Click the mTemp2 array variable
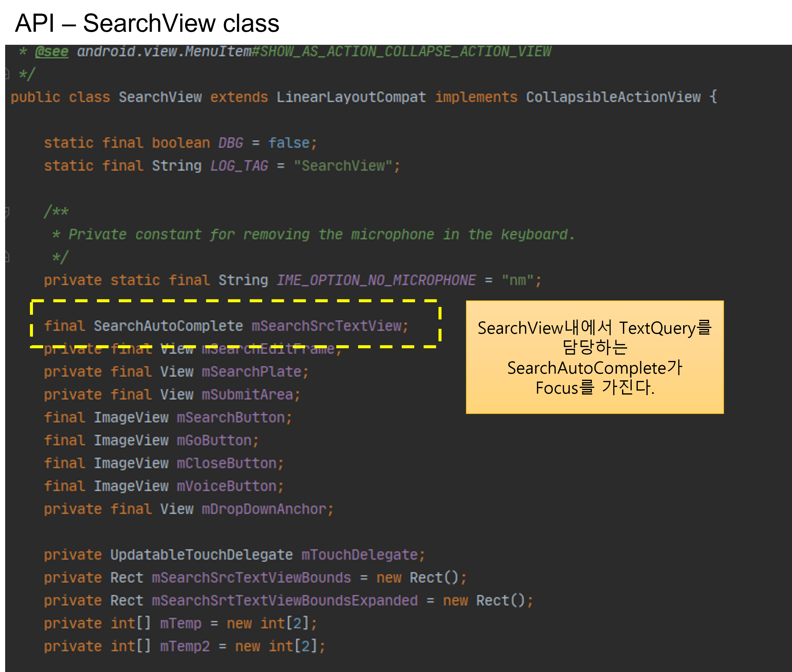 click(185, 647)
